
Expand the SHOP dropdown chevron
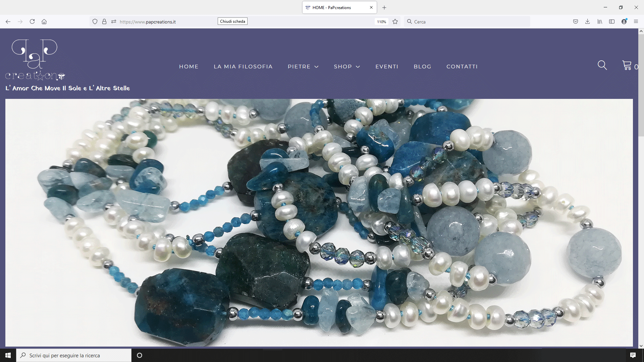pos(358,67)
